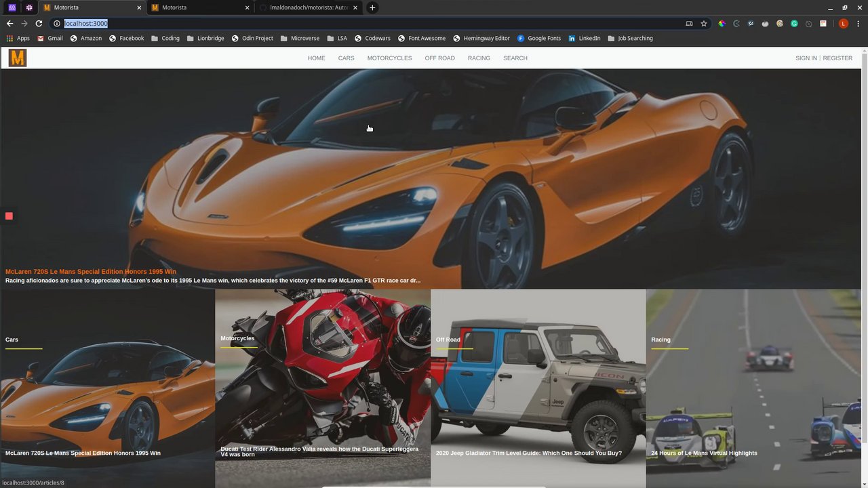Open the Facebook bookmark
Viewport: 868px width, 488px height.
(127, 39)
